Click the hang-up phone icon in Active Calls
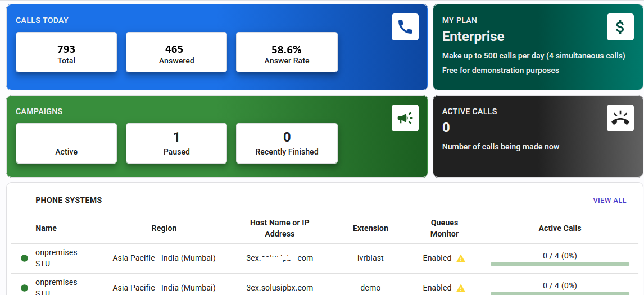The height and width of the screenshot is (295, 644). [620, 118]
